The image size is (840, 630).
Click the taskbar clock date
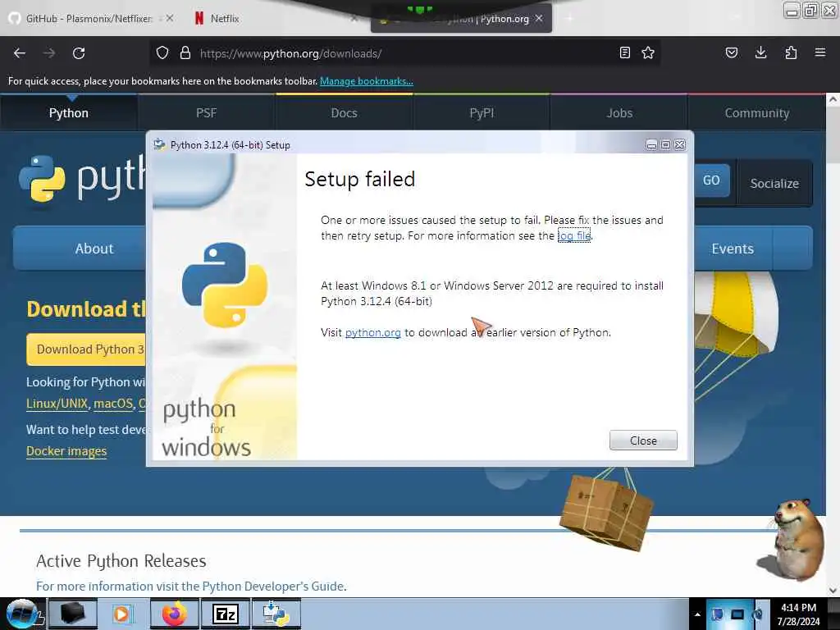point(798,614)
